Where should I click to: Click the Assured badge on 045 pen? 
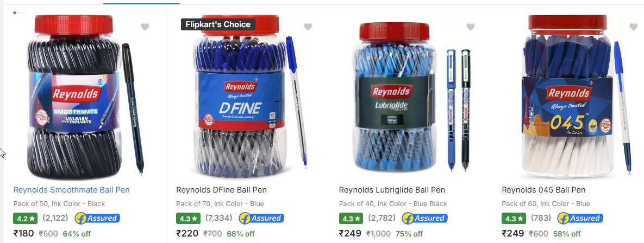580,219
